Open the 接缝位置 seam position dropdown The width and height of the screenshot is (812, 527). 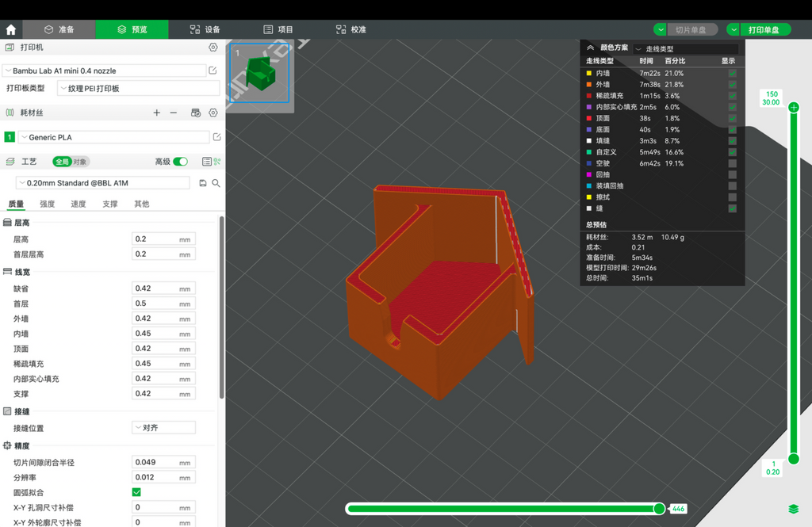(163, 428)
